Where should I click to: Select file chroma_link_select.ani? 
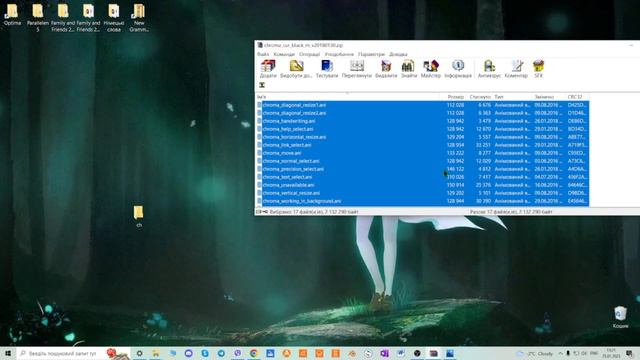click(422, 145)
